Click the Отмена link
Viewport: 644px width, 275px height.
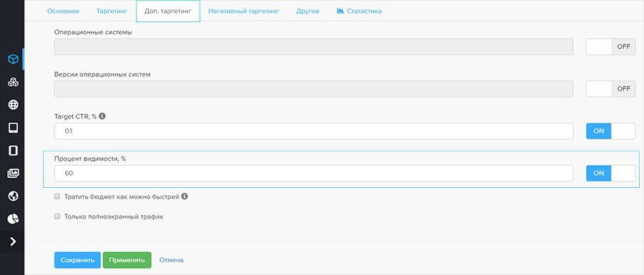point(171,260)
